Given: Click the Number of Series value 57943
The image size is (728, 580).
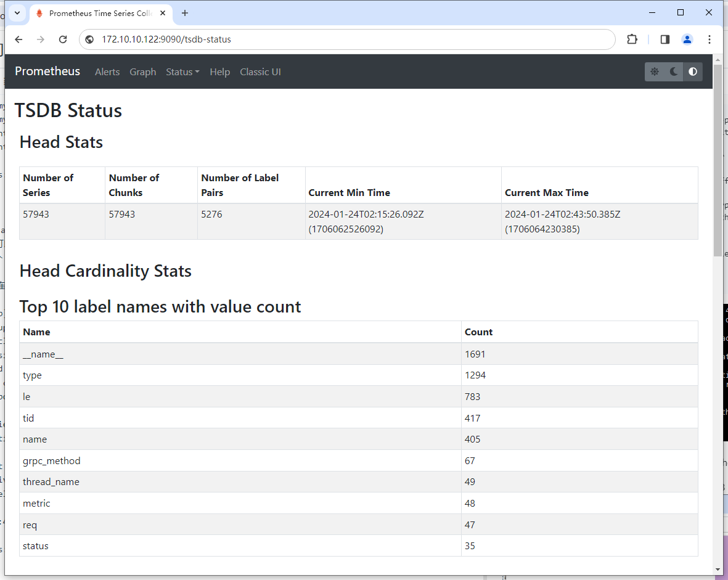Looking at the screenshot, I should pyautogui.click(x=36, y=214).
